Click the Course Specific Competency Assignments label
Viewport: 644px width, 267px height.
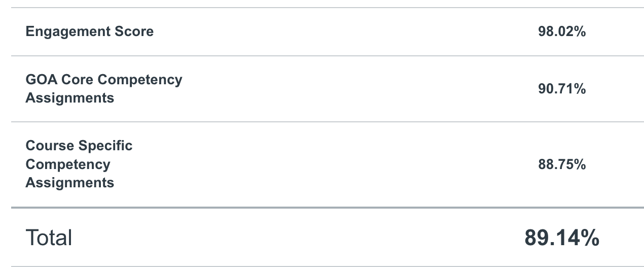coord(79,164)
